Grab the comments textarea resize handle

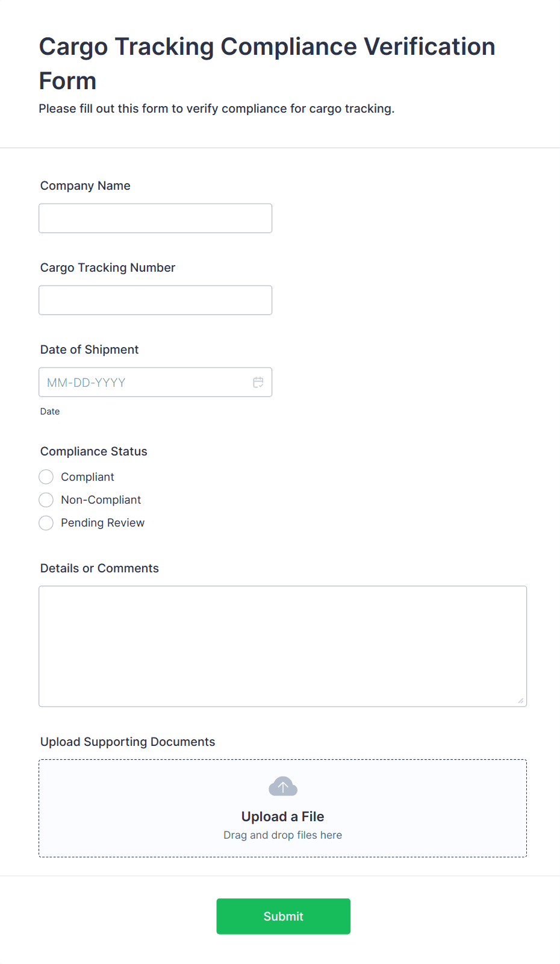click(520, 700)
